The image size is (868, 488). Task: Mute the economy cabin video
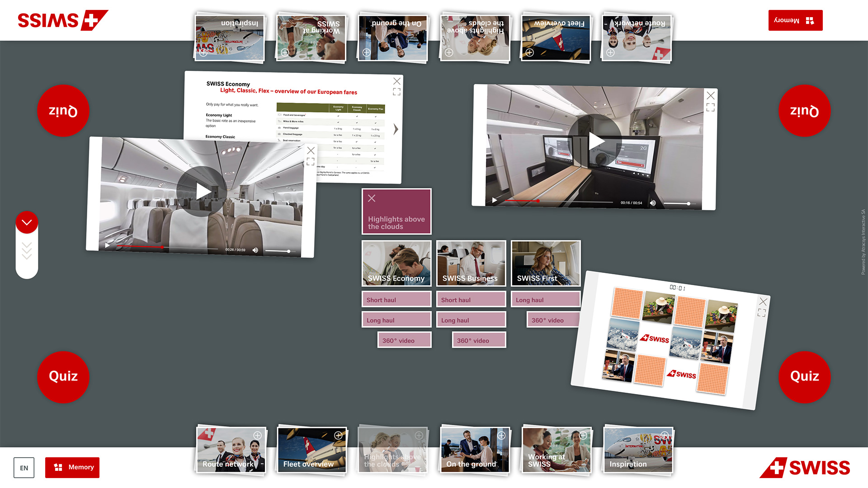(255, 250)
